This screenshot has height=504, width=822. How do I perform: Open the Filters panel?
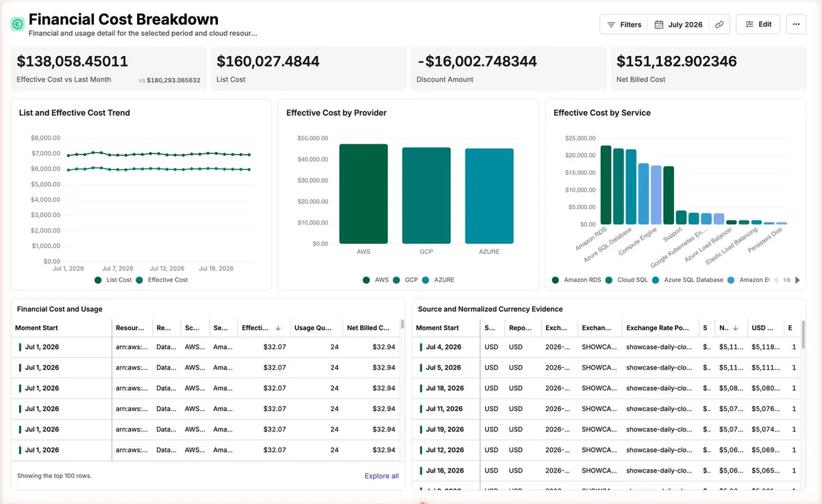pyautogui.click(x=624, y=25)
